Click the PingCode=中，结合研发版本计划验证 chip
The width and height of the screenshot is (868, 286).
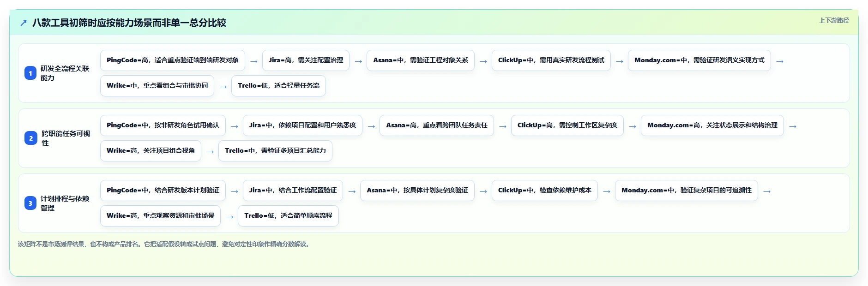tap(163, 191)
